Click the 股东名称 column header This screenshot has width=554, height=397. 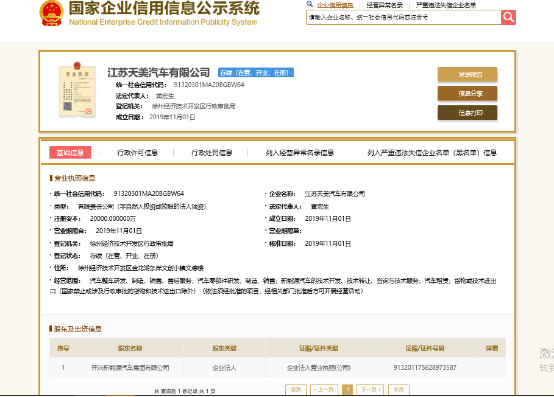tap(130, 348)
